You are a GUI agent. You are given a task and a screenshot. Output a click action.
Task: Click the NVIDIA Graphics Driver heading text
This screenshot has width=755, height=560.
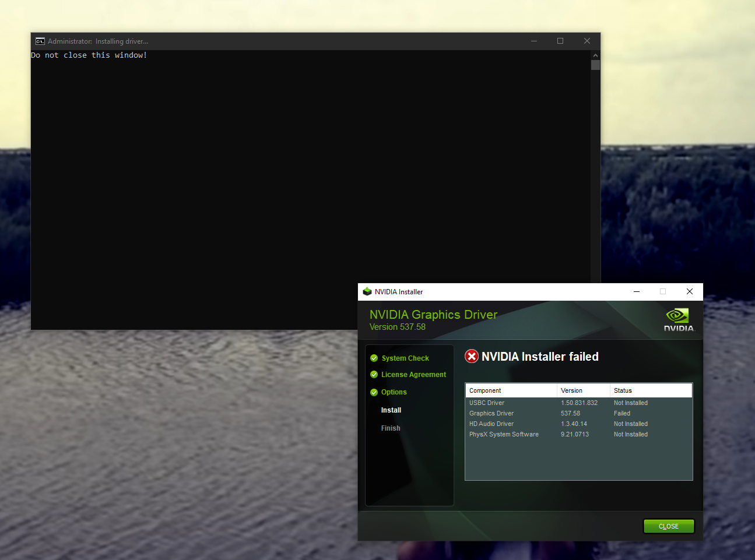tap(433, 315)
